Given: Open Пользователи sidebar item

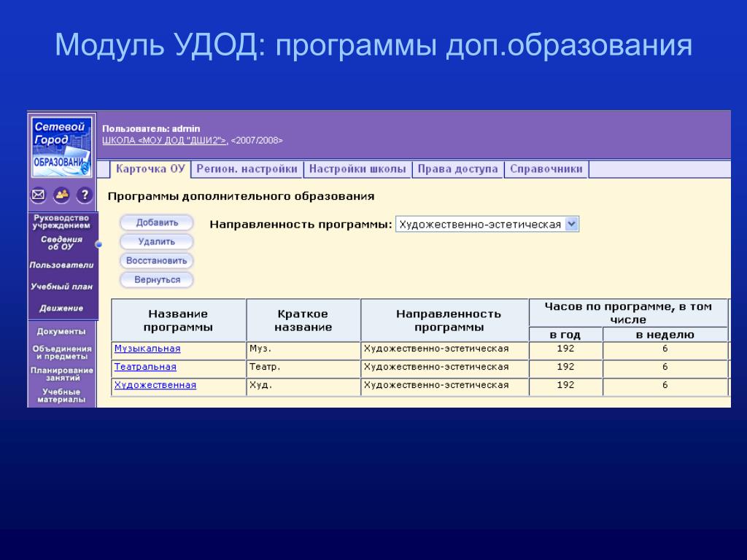Looking at the screenshot, I should (x=61, y=265).
